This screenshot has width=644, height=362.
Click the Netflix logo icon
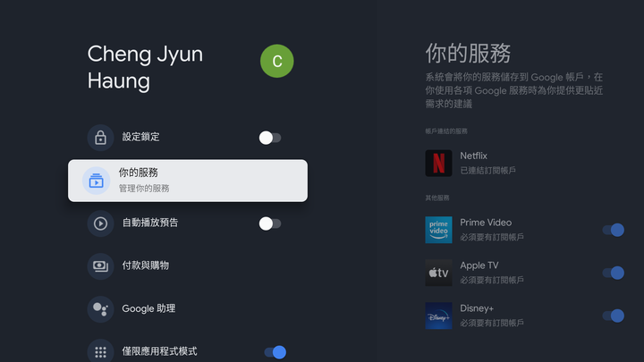tap(438, 163)
